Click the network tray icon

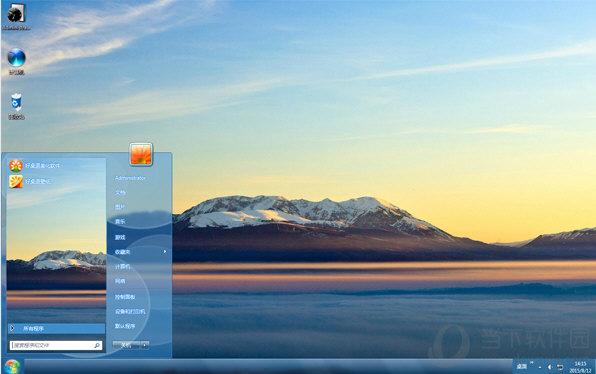(x=560, y=367)
